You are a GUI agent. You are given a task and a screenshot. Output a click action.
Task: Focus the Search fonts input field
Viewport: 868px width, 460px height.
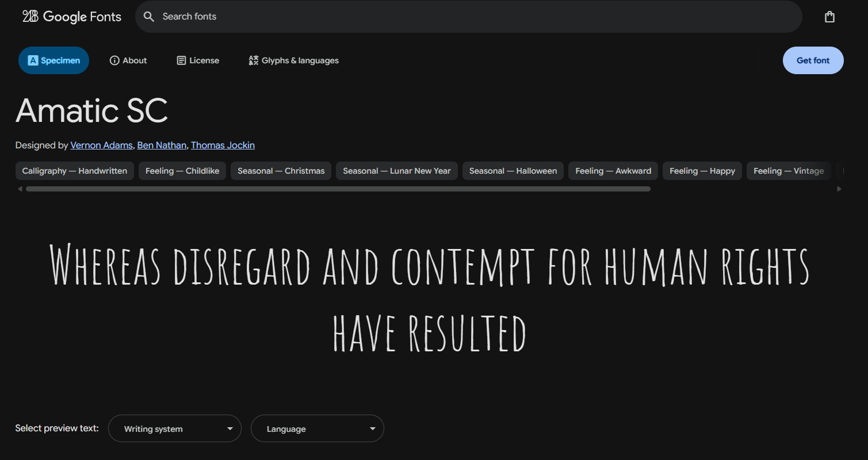click(x=469, y=17)
